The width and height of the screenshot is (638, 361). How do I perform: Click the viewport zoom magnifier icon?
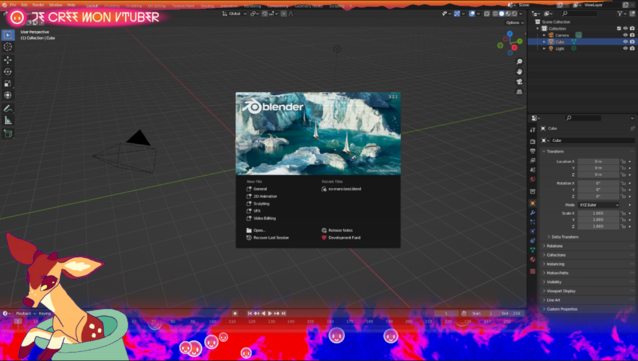(519, 61)
